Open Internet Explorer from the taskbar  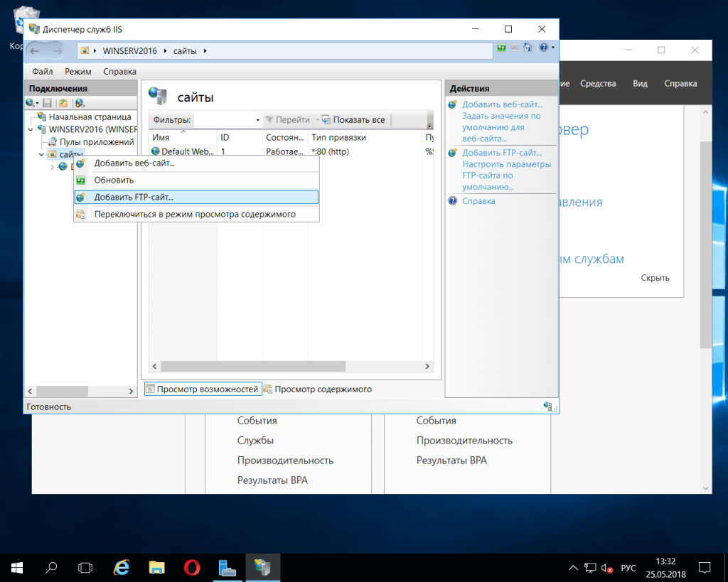122,568
